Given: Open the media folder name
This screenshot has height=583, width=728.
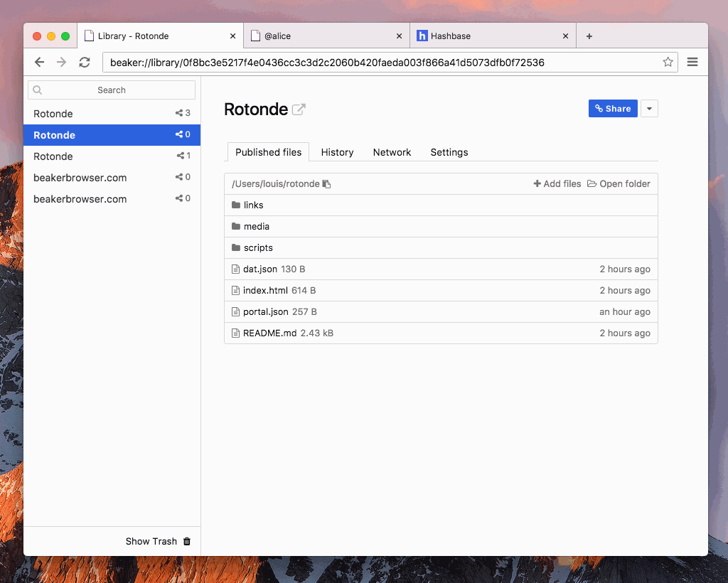Looking at the screenshot, I should (x=256, y=227).
